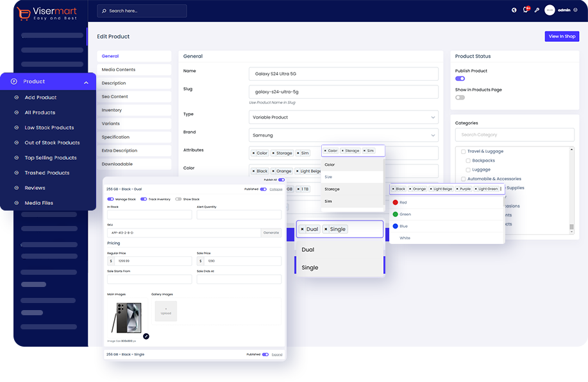The height and width of the screenshot is (382, 588).
Task: Open the admin account dropdown arrow
Action: [x=576, y=10]
